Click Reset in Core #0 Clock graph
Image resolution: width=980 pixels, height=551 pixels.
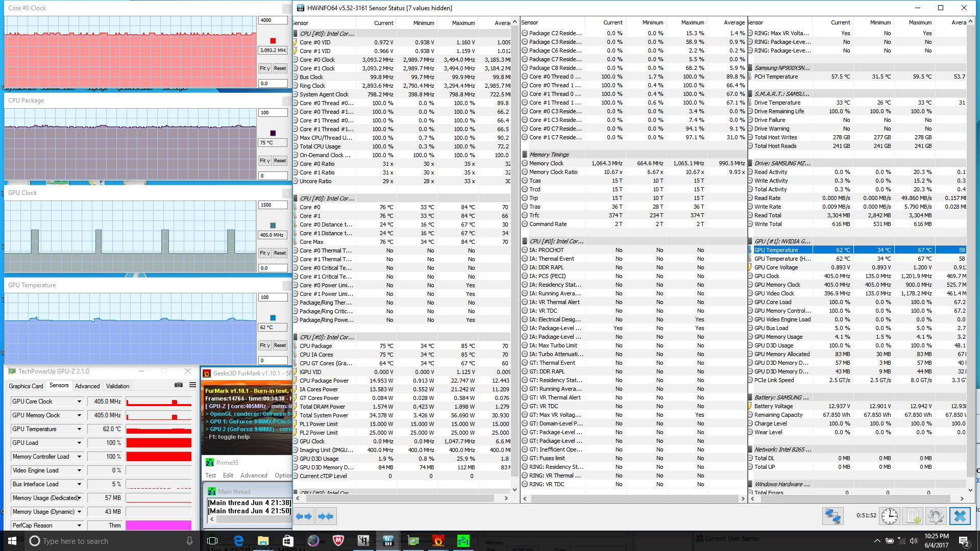(x=280, y=68)
